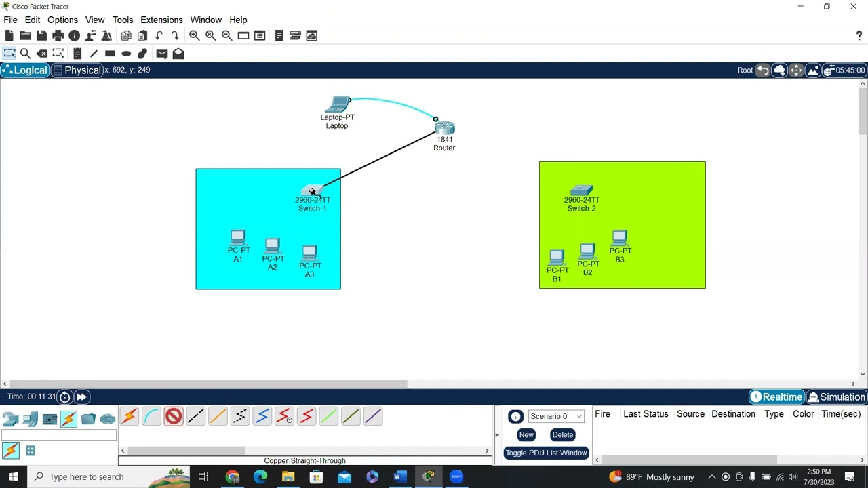Save the network with the floppy icon
868x488 pixels.
point(41,35)
